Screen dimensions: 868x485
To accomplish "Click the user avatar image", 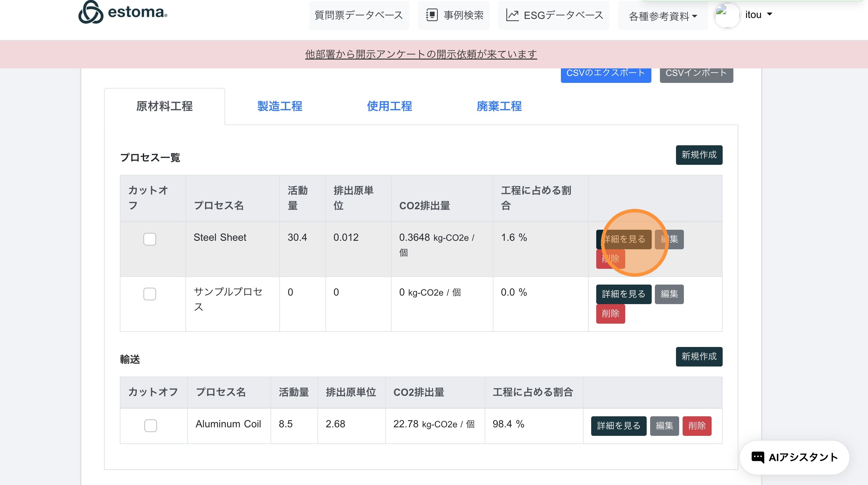I will click(x=727, y=15).
